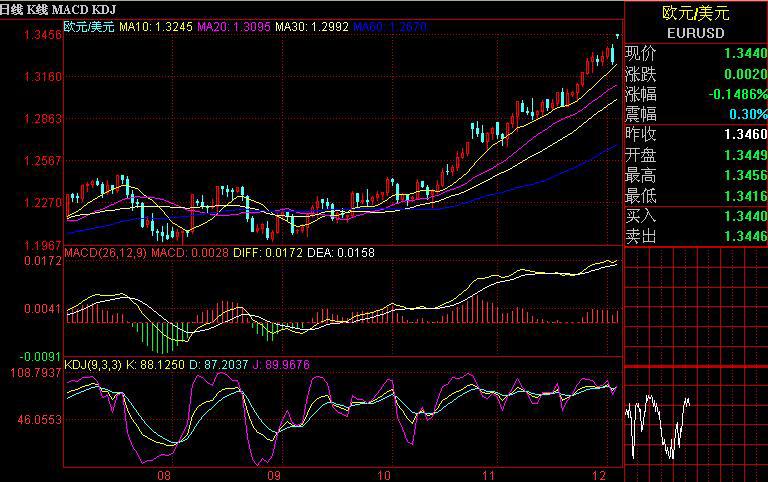
Task: Select the 最高 row label
Action: pos(641,175)
